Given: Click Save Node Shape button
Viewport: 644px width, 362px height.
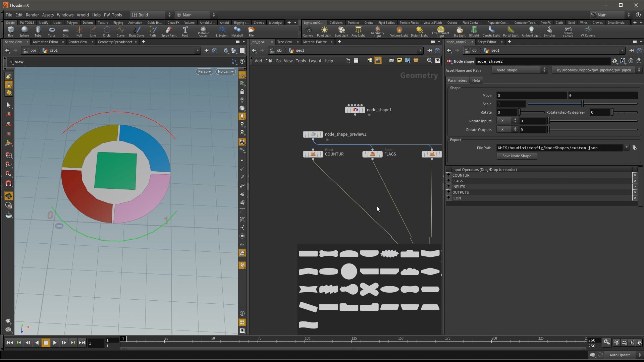Looking at the screenshot, I should [x=516, y=156].
